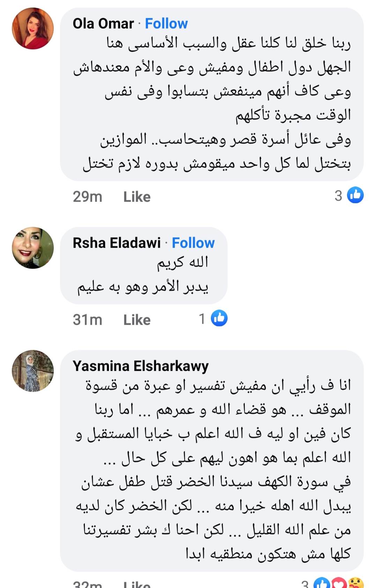
Task: Tap Ola Omar's Arabic comment text
Action: [216, 103]
